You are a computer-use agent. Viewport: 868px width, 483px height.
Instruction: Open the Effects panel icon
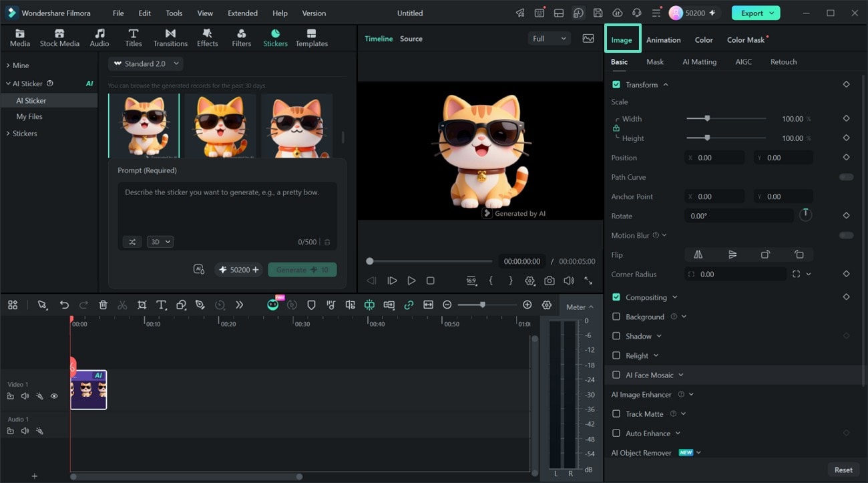207,38
